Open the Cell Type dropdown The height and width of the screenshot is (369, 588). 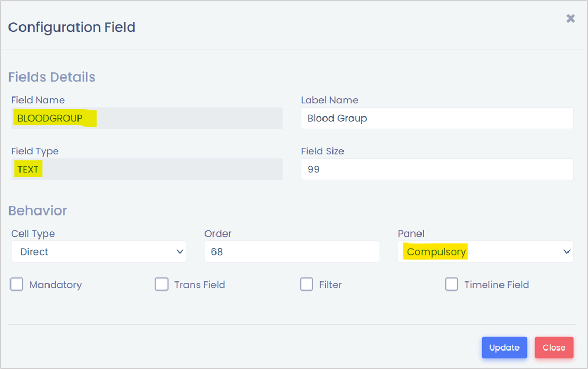(x=99, y=251)
